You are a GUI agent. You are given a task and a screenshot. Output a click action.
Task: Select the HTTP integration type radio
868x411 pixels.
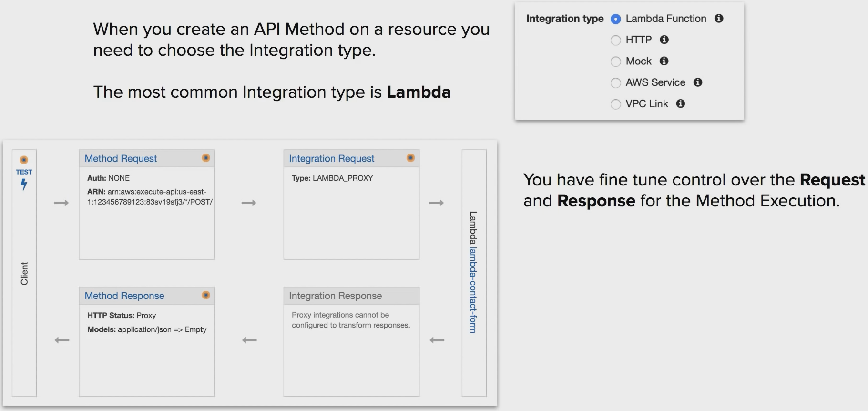616,41
